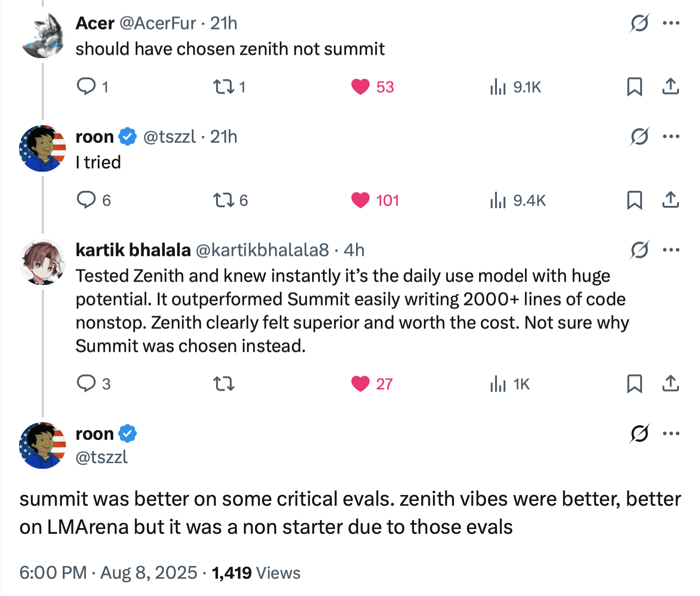Open @AcerFur profile handle link
The image size is (700, 596).
(x=158, y=23)
